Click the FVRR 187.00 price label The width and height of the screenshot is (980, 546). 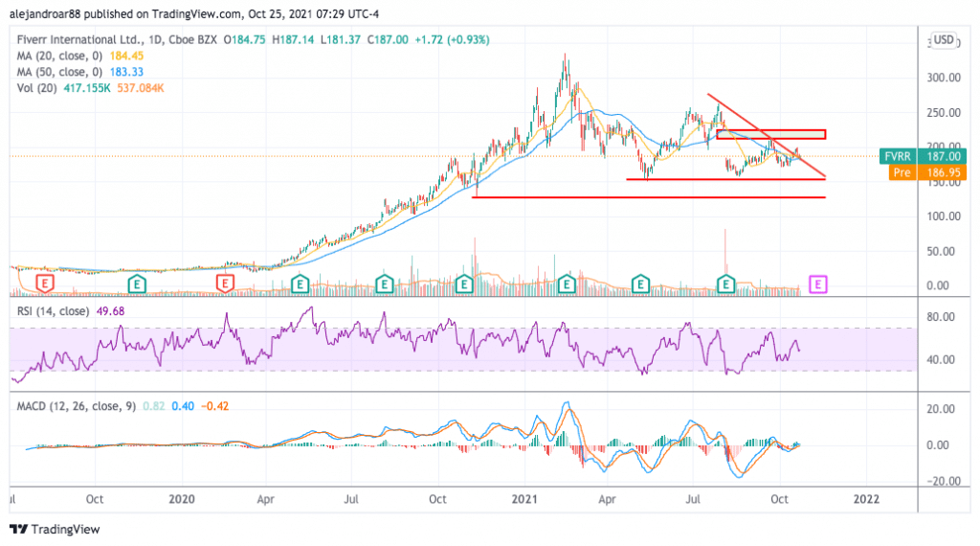point(923,156)
